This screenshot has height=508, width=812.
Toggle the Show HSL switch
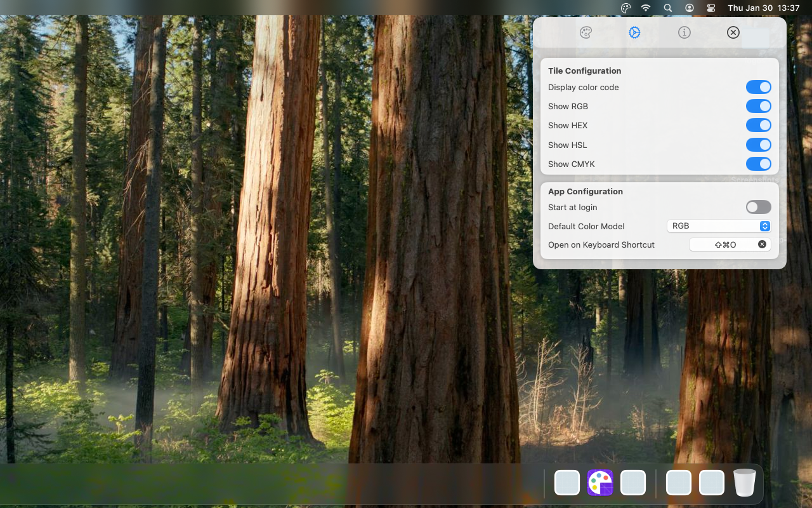pyautogui.click(x=758, y=145)
